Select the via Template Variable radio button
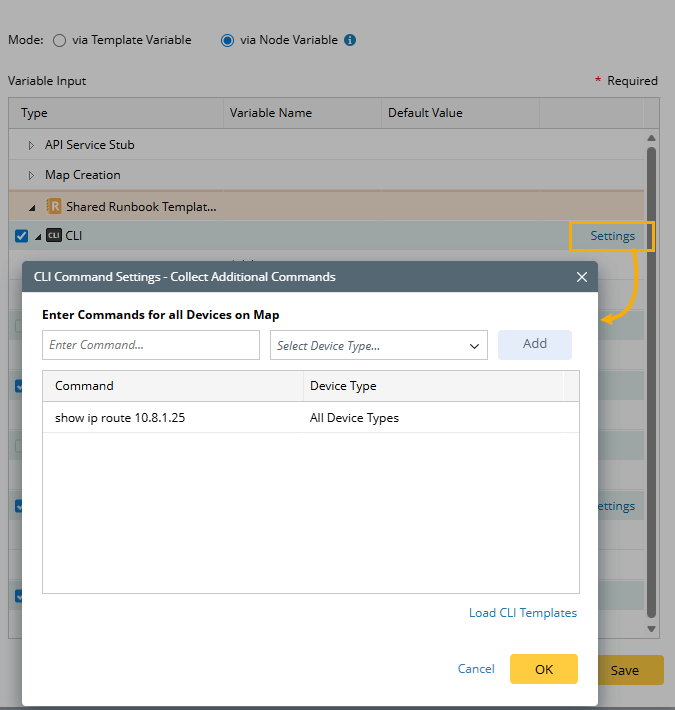The height and width of the screenshot is (710, 675). 59,41
